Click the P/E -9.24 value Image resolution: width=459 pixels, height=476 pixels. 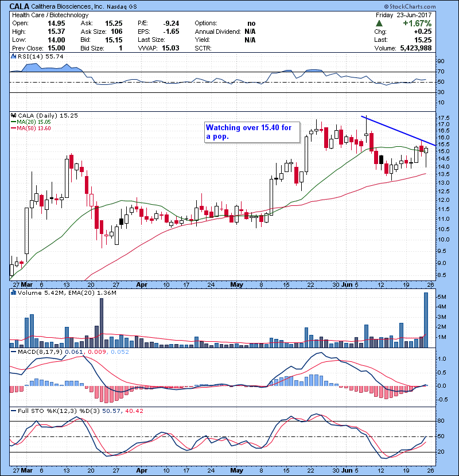click(171, 24)
